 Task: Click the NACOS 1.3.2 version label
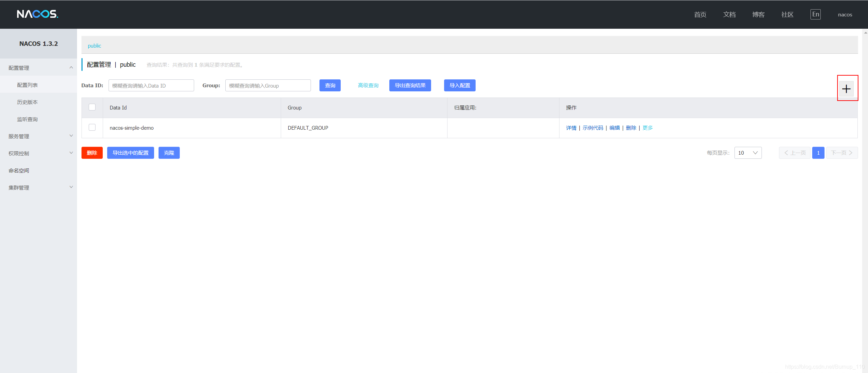coord(38,43)
